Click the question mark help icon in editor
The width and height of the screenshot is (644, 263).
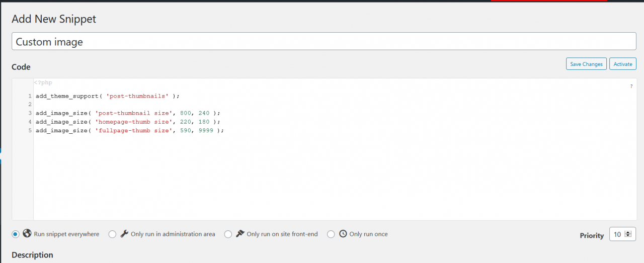(x=631, y=86)
